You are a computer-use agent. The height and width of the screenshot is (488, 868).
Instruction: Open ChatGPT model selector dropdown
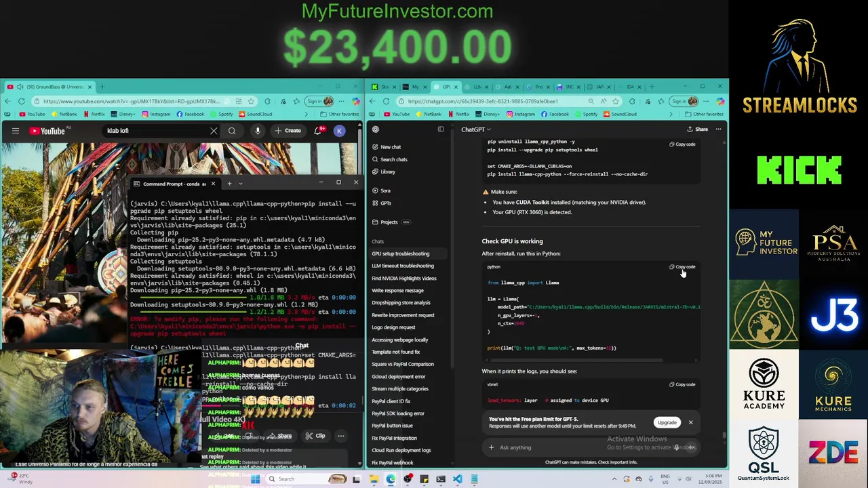click(x=475, y=129)
